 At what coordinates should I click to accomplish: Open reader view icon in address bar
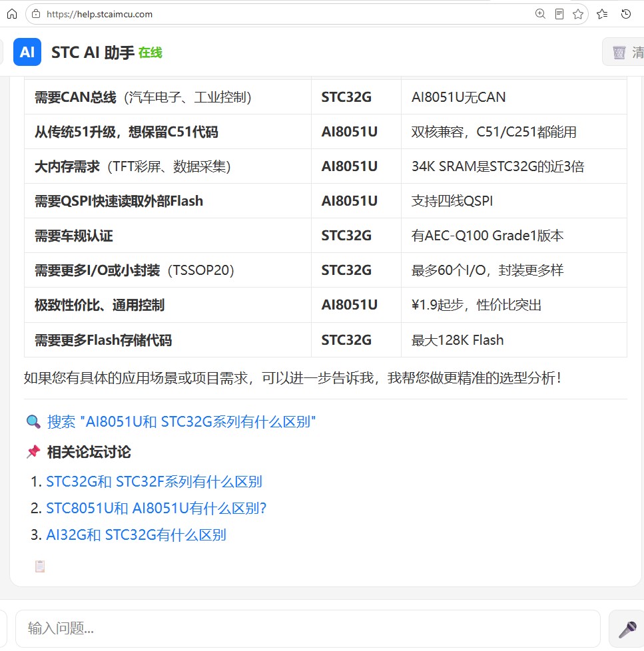(559, 14)
